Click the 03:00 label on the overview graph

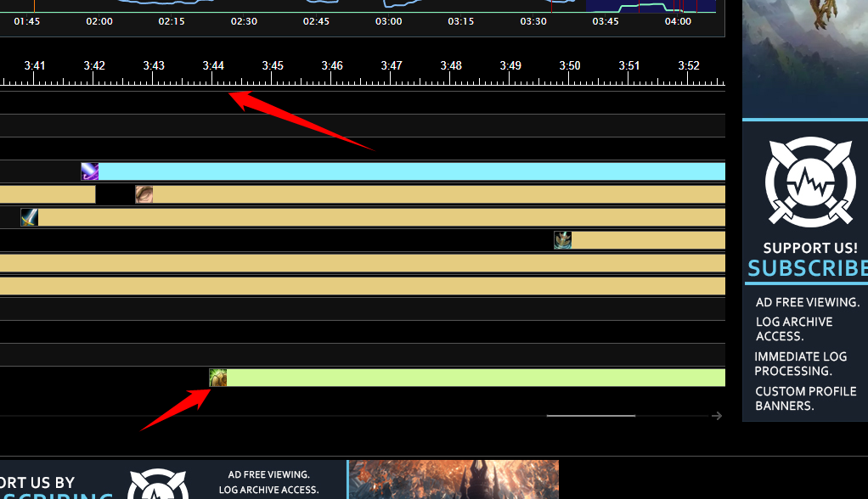pos(389,21)
